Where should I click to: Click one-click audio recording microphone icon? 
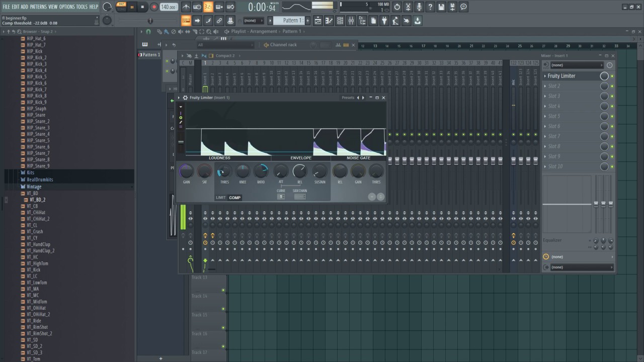419,7
